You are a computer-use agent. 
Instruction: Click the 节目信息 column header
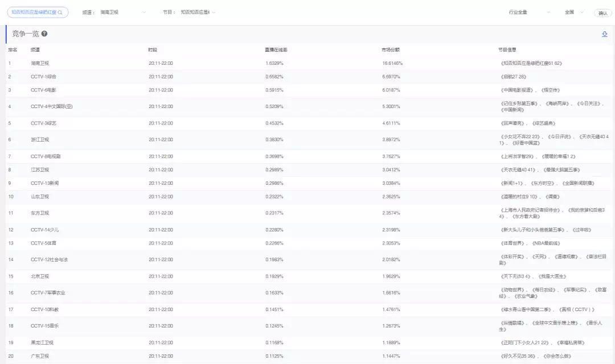[x=507, y=50]
